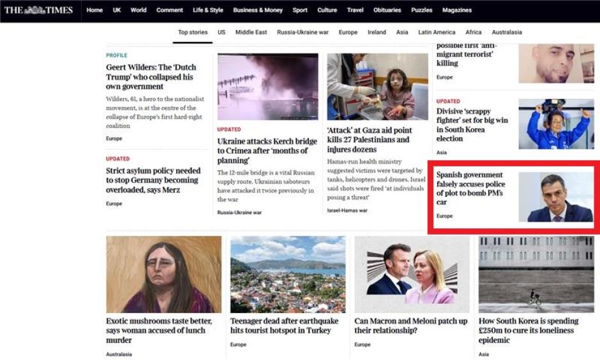Viewport: 600px width, 364px height.
Task: Click Asia tag under loneliness epidemic story
Action: (x=484, y=354)
